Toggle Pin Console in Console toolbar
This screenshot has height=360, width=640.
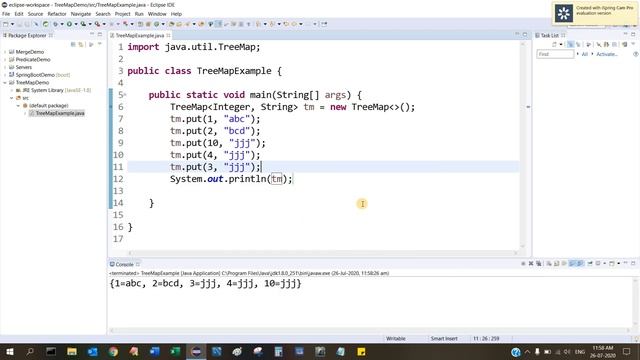pyautogui.click(x=590, y=264)
